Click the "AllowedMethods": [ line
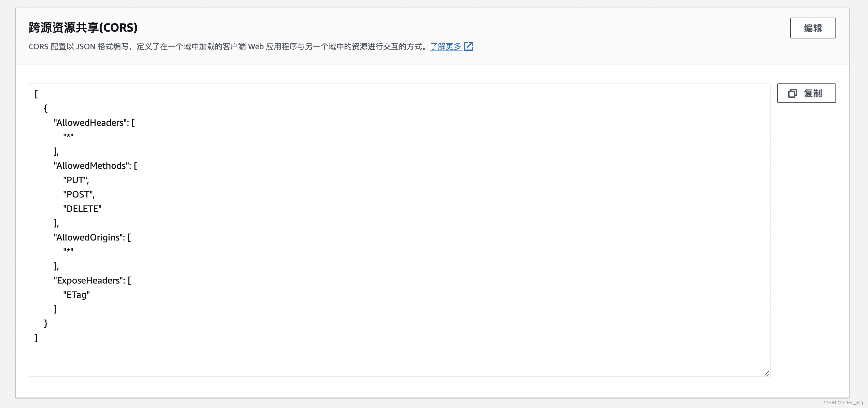 (x=95, y=166)
